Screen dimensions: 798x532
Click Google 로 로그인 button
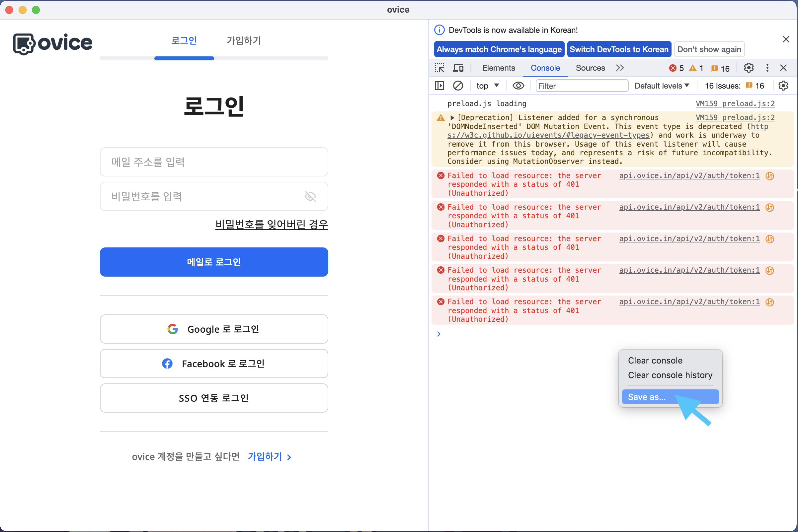click(214, 329)
